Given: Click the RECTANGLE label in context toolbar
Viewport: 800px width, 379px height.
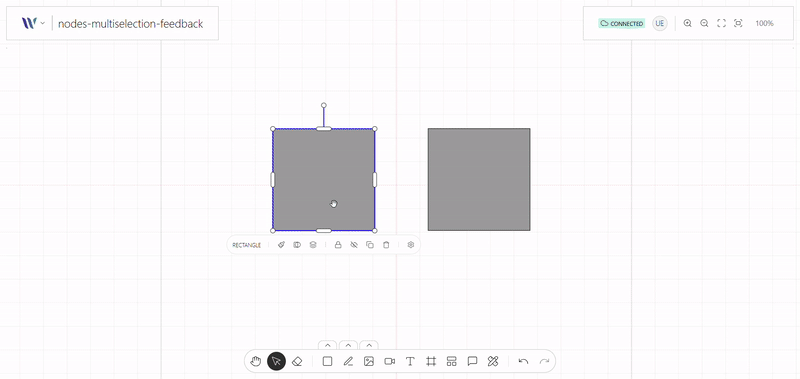Looking at the screenshot, I should coord(246,245).
